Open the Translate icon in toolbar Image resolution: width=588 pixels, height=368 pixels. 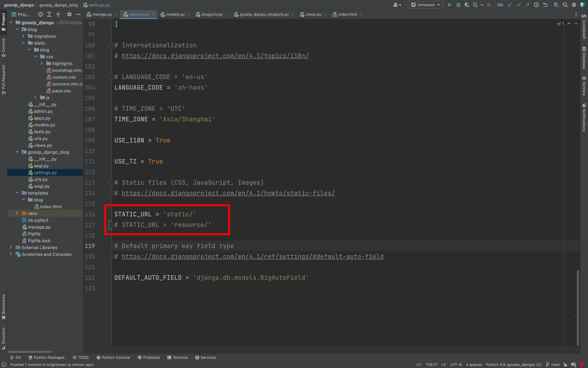point(556,5)
